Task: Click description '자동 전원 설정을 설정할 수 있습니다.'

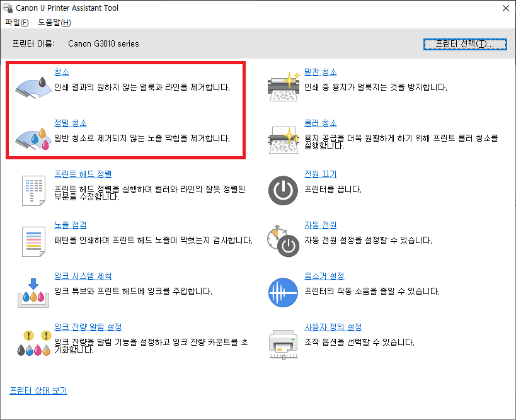Action: (x=368, y=240)
